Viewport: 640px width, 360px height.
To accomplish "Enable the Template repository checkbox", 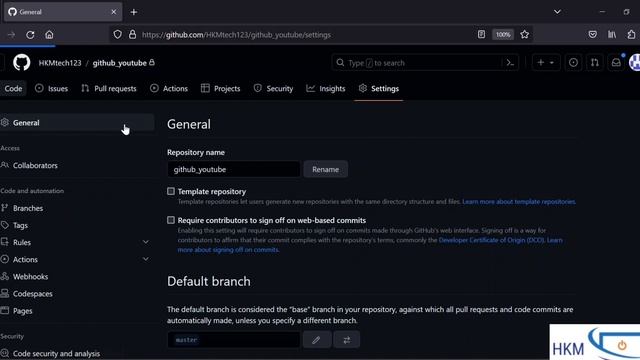I will click(171, 191).
